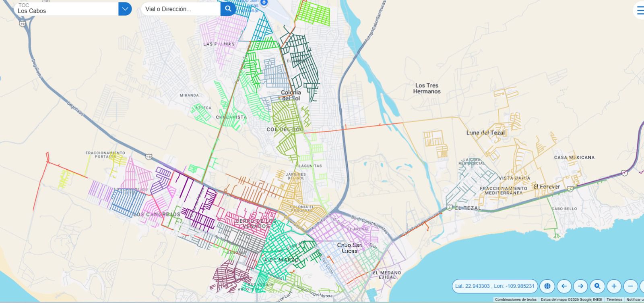The height and width of the screenshot is (303, 644).
Task: Click Combinaciones de teclas link
Action: [x=515, y=300]
